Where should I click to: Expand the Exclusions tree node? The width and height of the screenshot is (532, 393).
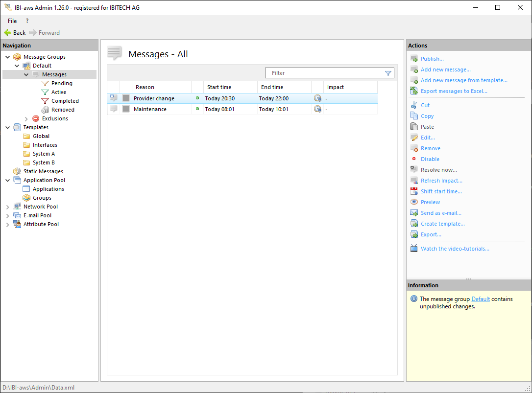(x=26, y=118)
